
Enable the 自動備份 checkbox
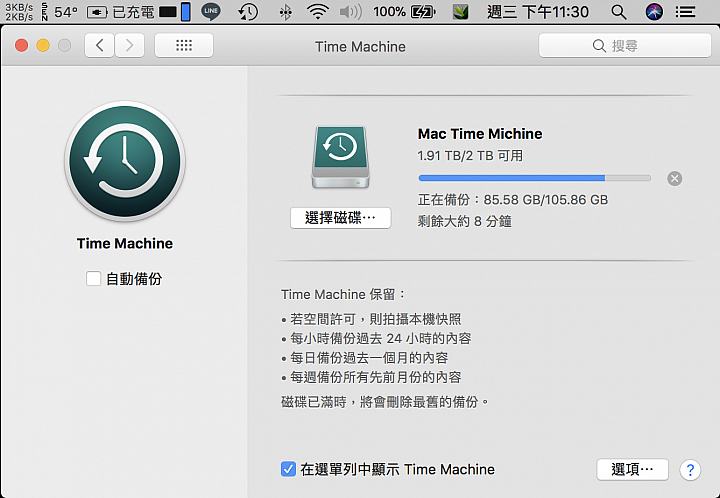pos(93,278)
